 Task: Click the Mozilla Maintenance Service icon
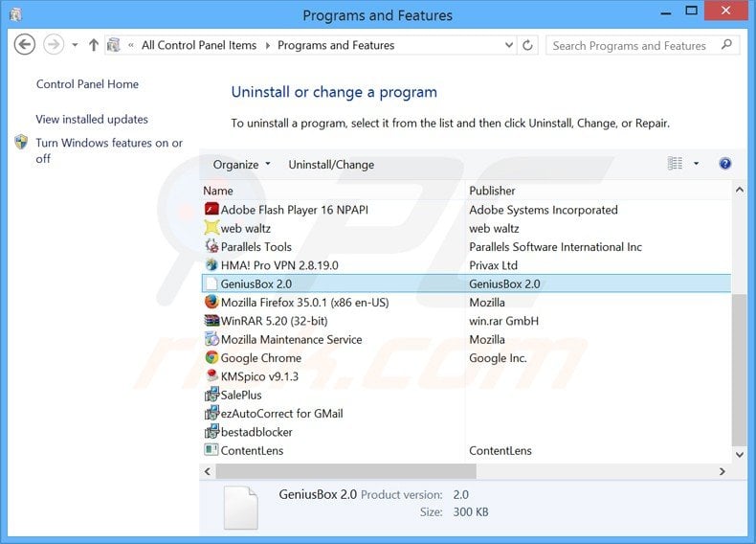(x=211, y=339)
